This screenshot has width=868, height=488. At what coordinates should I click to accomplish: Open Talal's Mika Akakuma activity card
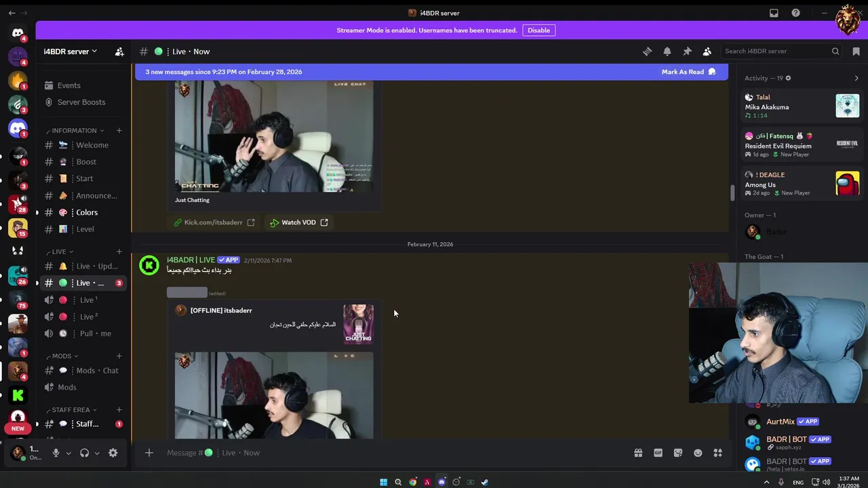pyautogui.click(x=802, y=106)
